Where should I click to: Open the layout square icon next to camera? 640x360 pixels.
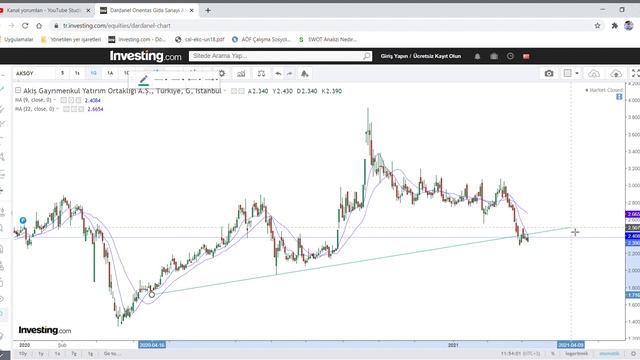[x=568, y=73]
